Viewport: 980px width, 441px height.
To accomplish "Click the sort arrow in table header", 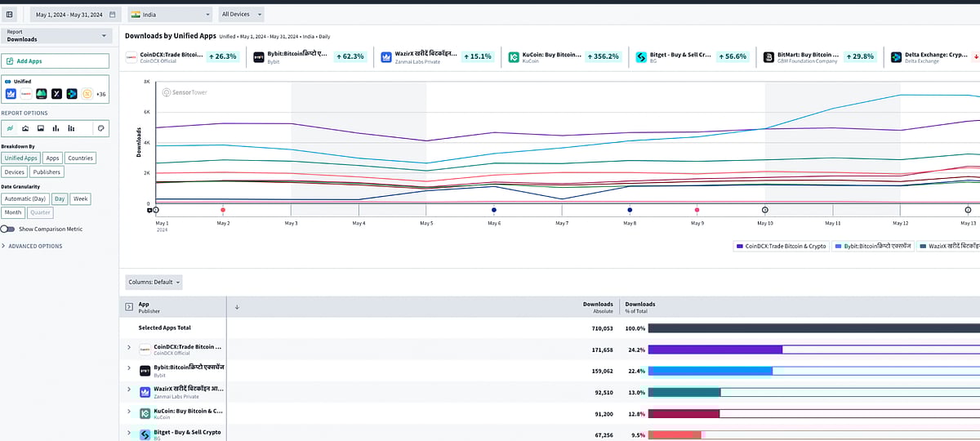I will click(237, 307).
